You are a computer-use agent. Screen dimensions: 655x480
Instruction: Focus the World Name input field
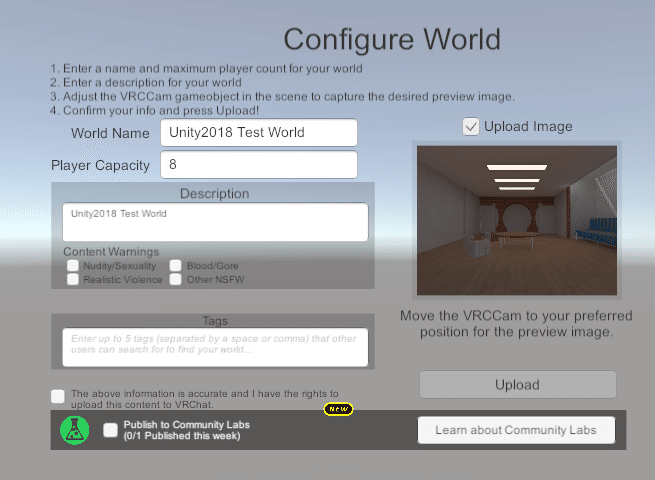[x=259, y=132]
